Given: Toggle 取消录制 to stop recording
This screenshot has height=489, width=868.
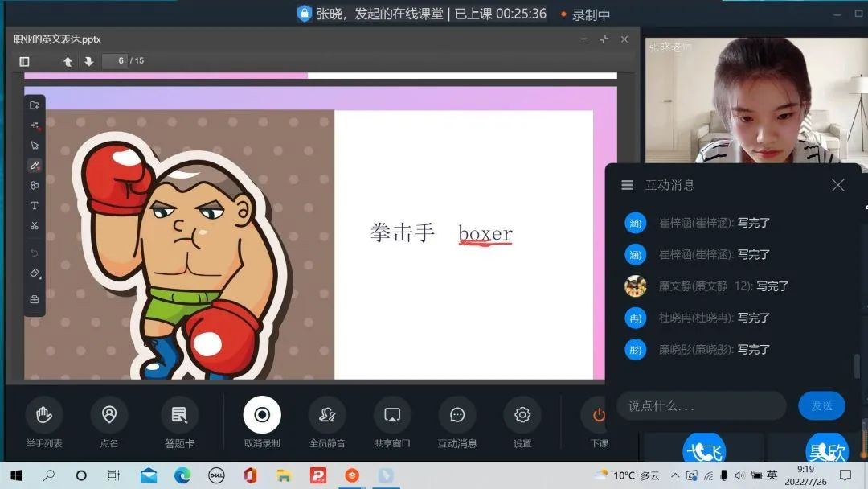Looking at the screenshot, I should (x=262, y=416).
